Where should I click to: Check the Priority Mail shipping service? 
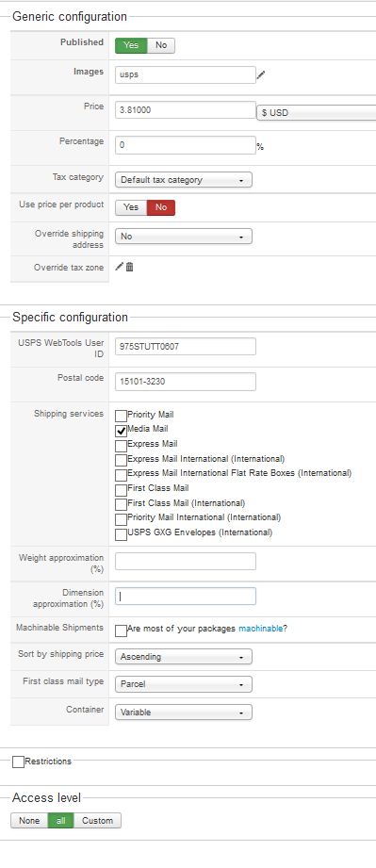122,416
